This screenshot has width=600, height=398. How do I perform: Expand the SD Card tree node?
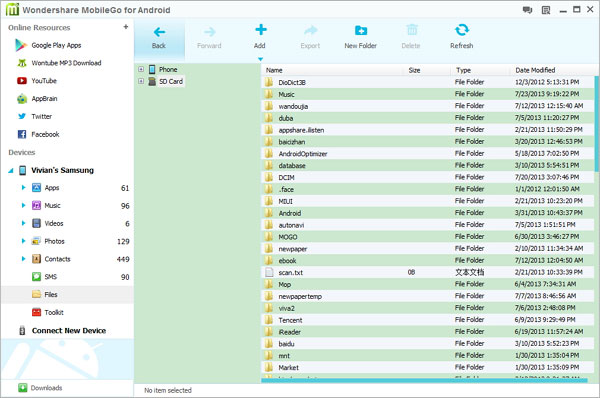click(x=141, y=81)
